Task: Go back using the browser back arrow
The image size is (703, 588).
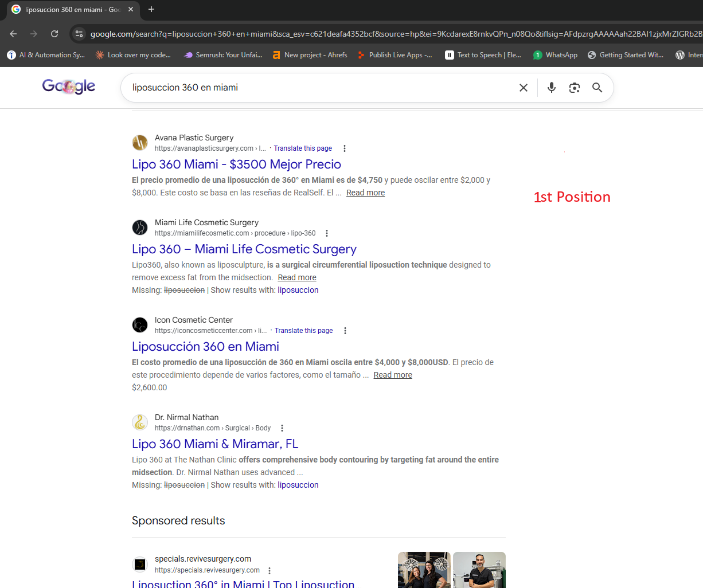Action: coord(13,34)
